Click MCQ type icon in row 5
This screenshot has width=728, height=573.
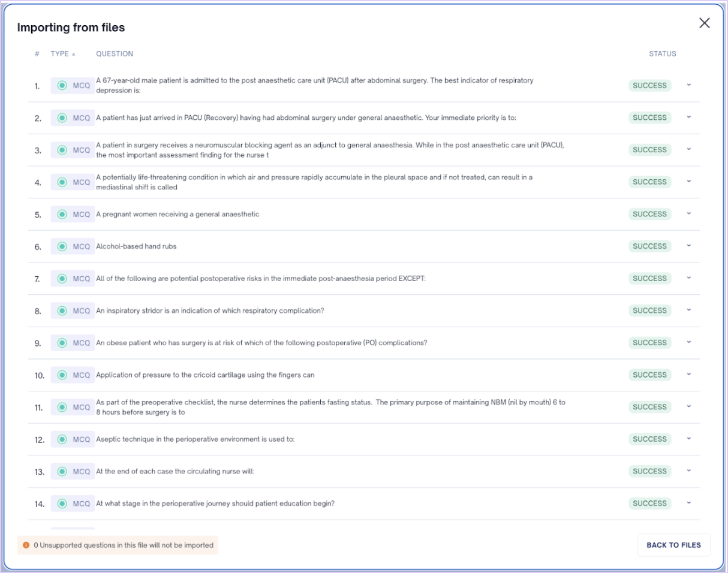click(62, 215)
